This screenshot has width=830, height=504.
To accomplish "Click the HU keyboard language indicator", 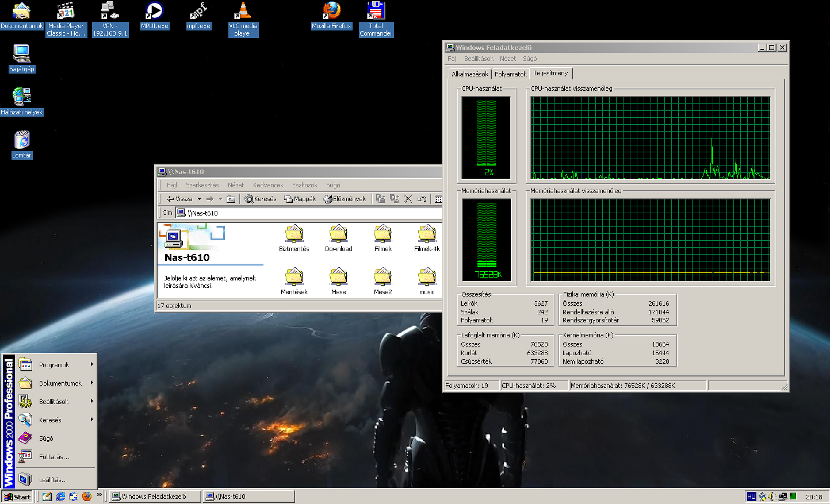I will pos(751,497).
